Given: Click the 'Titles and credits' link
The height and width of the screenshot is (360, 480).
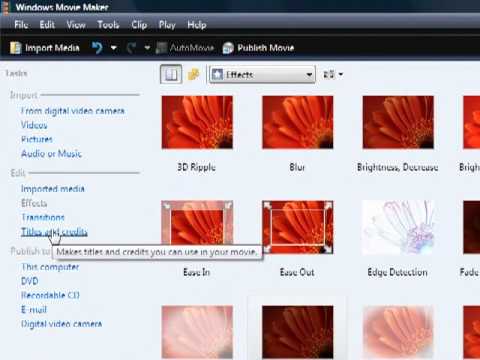Looking at the screenshot, I should pyautogui.click(x=54, y=232).
